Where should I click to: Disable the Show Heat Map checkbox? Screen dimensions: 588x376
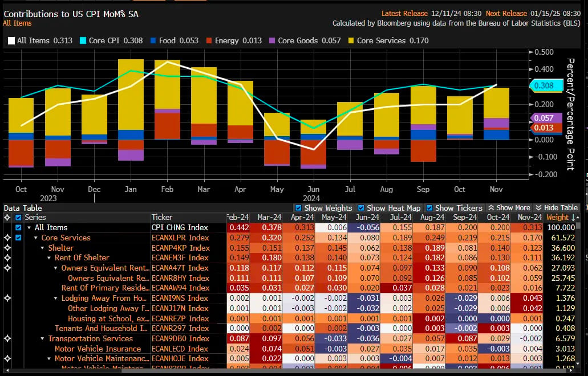[361, 208]
